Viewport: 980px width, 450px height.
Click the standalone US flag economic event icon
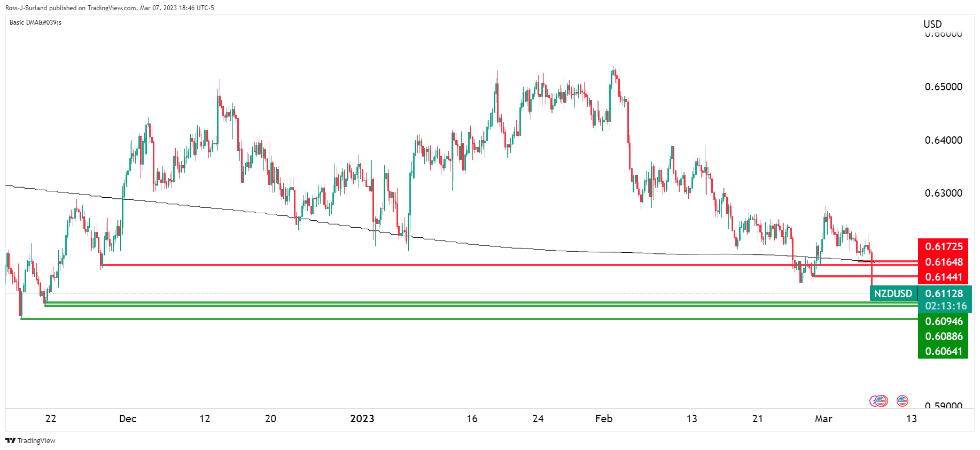[903, 400]
